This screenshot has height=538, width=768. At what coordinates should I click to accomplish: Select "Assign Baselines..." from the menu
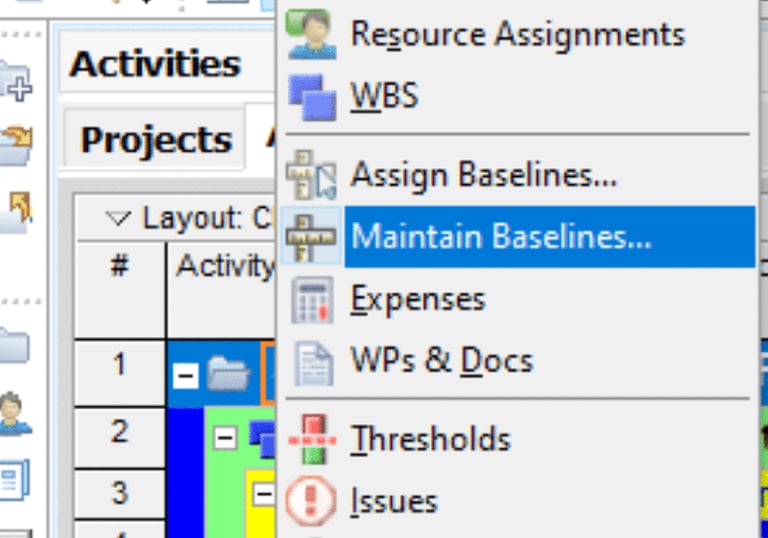483,175
